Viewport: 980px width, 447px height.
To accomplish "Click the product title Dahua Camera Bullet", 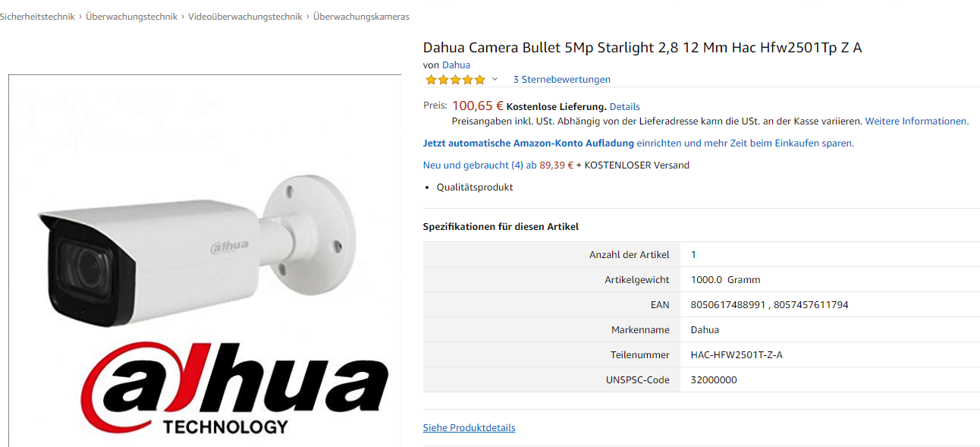I will pyautogui.click(x=642, y=48).
